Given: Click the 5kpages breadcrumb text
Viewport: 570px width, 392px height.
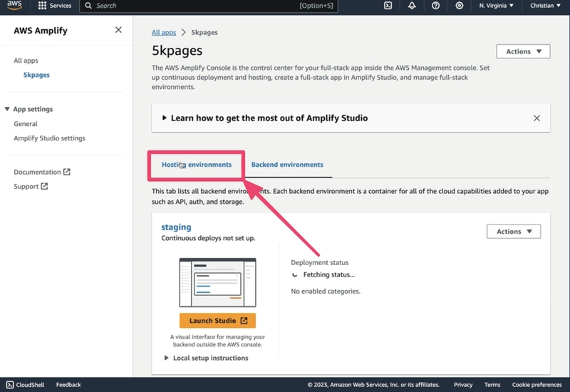Looking at the screenshot, I should coord(204,32).
